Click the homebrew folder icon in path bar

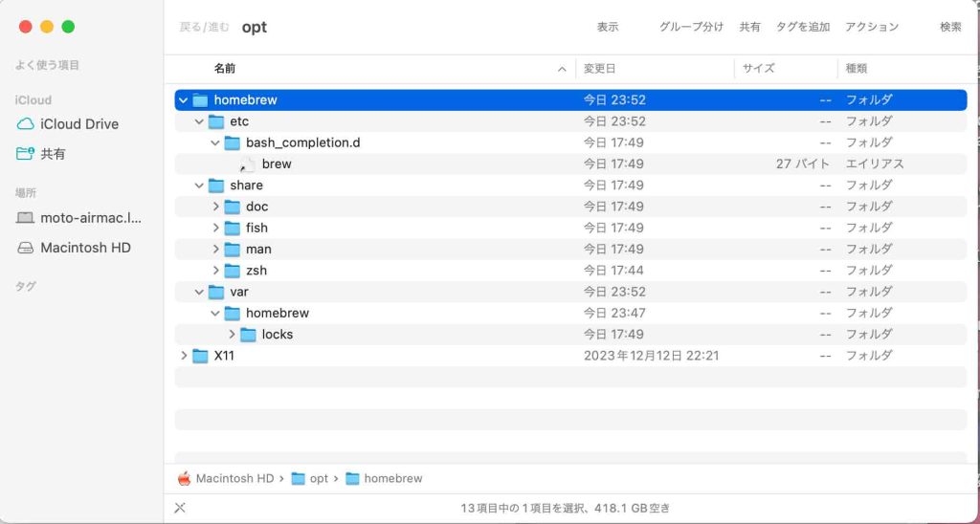click(x=352, y=478)
